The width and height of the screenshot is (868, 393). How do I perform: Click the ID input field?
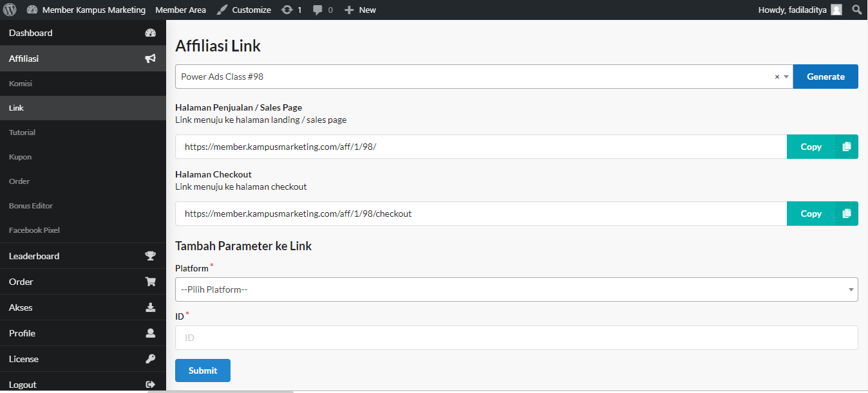pos(516,338)
